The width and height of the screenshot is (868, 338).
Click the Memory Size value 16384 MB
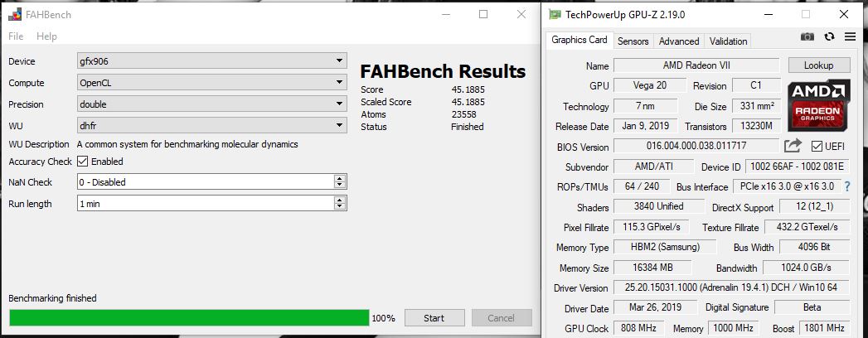coord(652,268)
